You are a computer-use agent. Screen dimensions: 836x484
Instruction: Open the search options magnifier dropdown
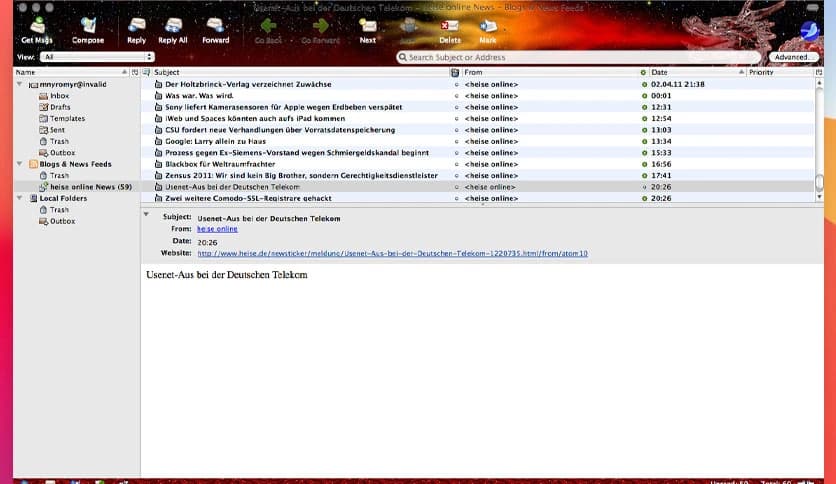tap(403, 57)
